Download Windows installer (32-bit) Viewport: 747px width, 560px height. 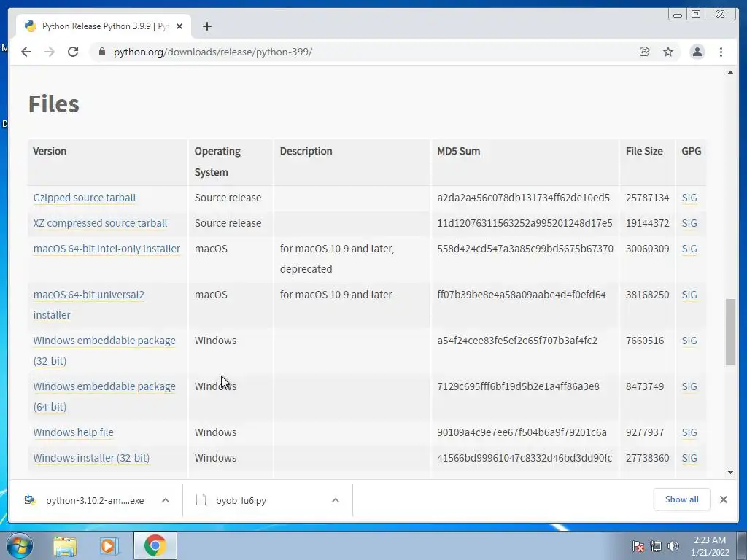coord(91,458)
